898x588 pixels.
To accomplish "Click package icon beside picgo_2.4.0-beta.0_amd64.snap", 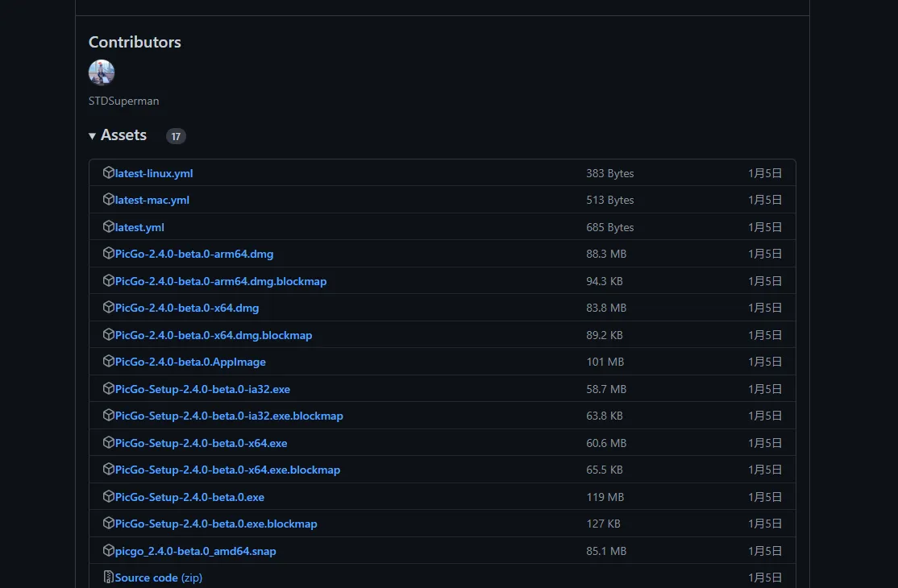I will tap(109, 551).
